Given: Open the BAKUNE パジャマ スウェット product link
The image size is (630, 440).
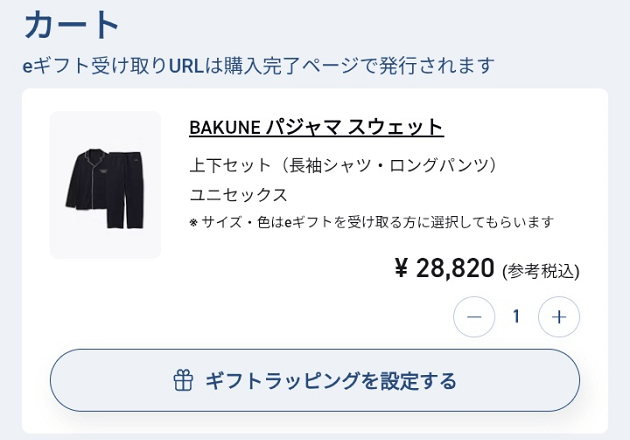Looking at the screenshot, I should coord(316,128).
